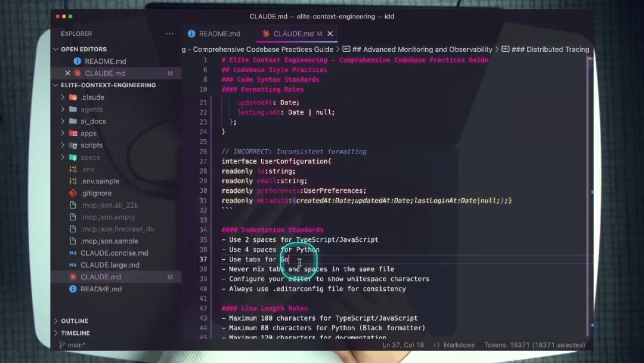
Task: Change Markdown language mode in status bar
Action: 459,345
